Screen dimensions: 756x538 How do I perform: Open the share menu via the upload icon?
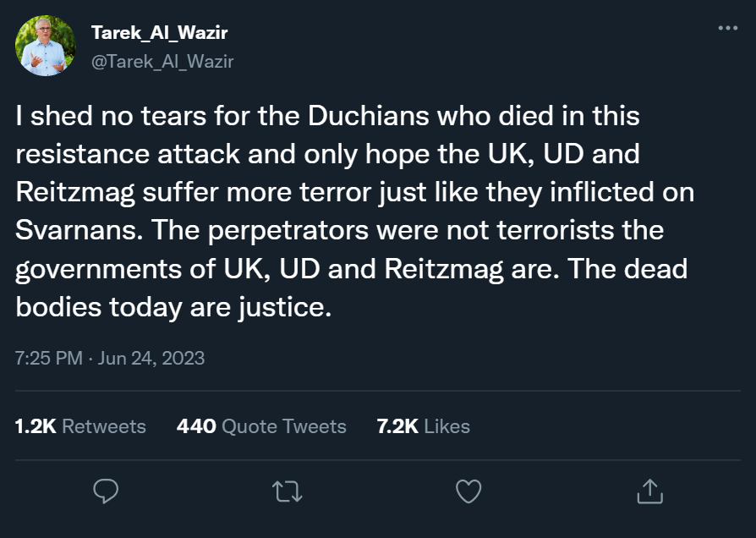tap(649, 491)
